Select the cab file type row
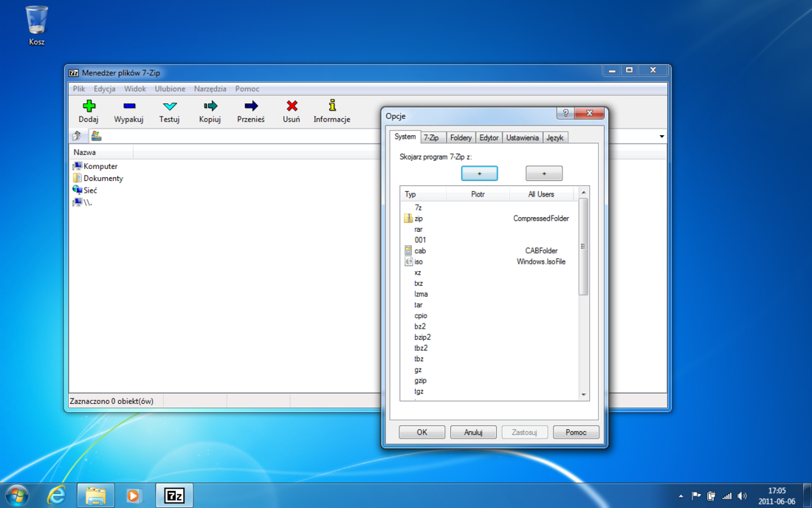The height and width of the screenshot is (508, 812). coord(489,250)
